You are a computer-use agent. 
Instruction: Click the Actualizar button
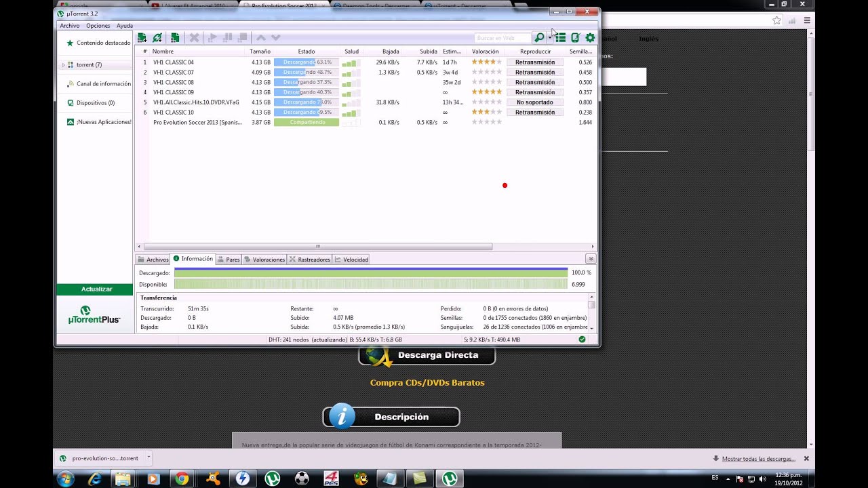[x=95, y=289]
